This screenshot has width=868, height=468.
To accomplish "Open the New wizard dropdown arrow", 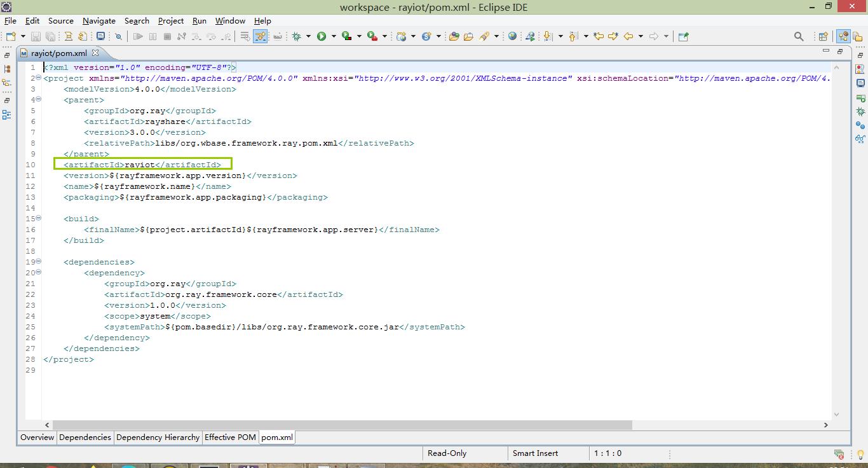I will (23, 36).
